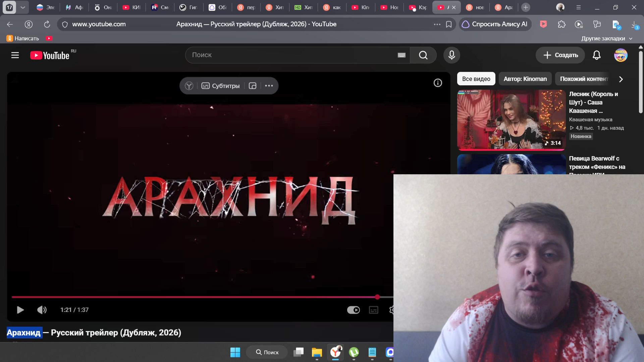Open a new browser tab
Screen dimensions: 644x362
tap(526, 7)
